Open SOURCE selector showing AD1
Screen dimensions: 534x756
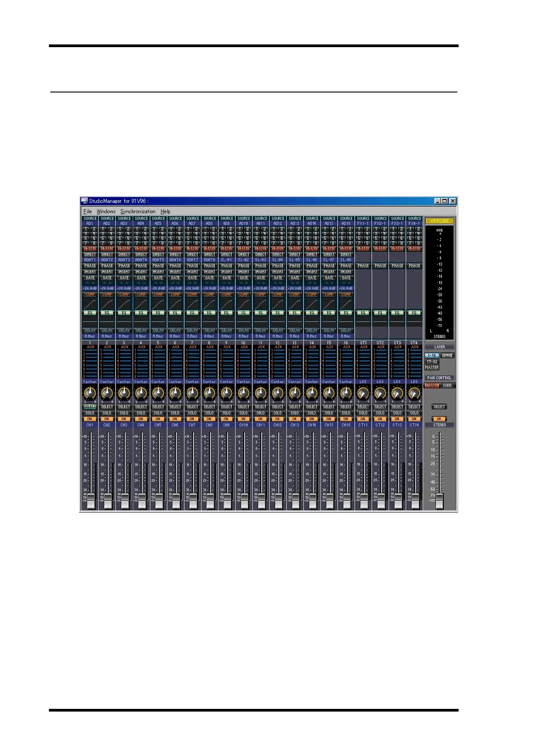tap(90, 224)
